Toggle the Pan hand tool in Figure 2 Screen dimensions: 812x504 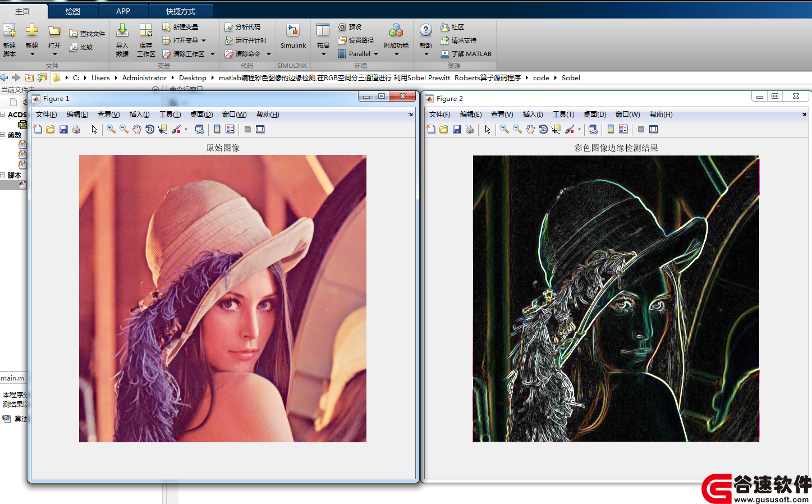click(530, 129)
